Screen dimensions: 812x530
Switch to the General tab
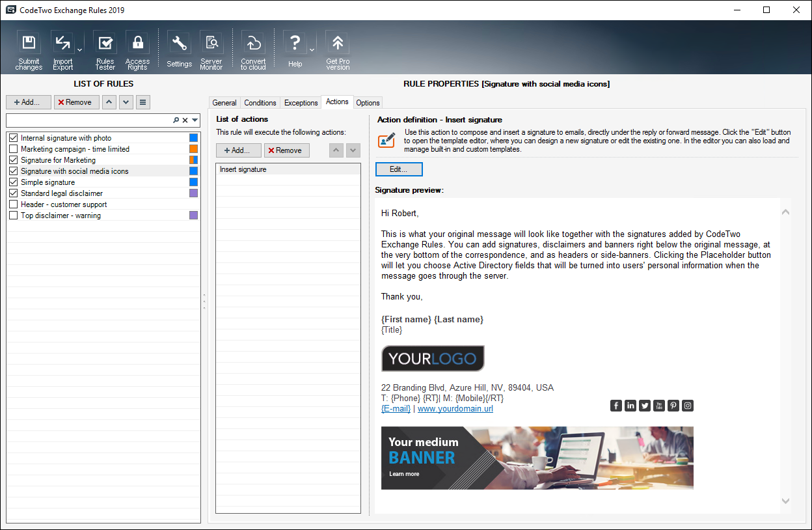(224, 103)
